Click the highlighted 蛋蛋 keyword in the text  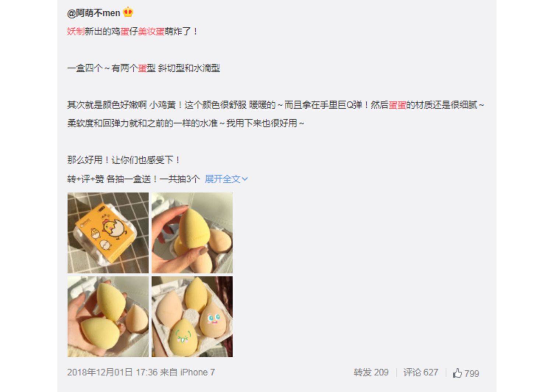click(397, 105)
